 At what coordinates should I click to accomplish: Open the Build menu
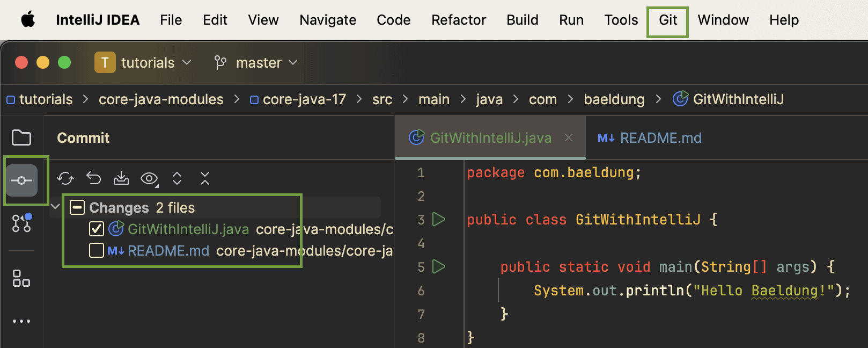(x=523, y=20)
